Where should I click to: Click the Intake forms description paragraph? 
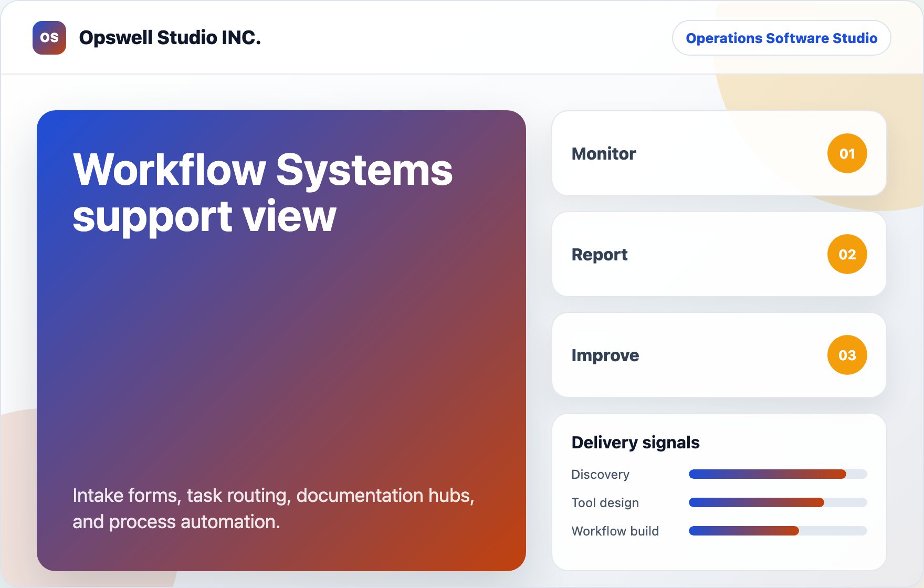pyautogui.click(x=273, y=508)
